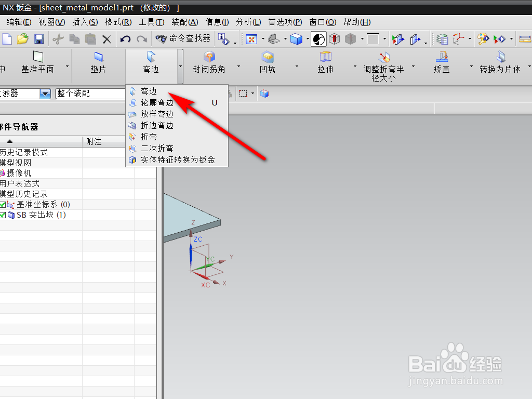Open the 视图(V) menu
Viewport: 532px width, 399px height.
click(x=52, y=22)
